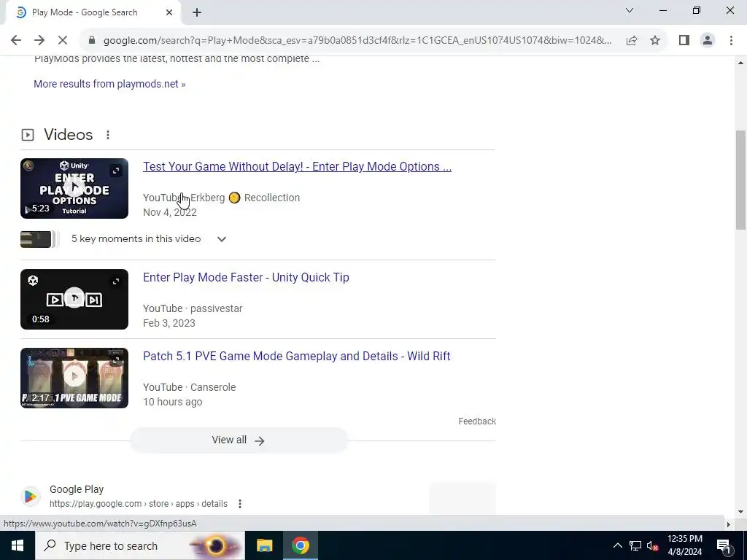This screenshot has width=747, height=560.
Task: Open the three-dot menu next to the Google Play result
Action: (239, 504)
